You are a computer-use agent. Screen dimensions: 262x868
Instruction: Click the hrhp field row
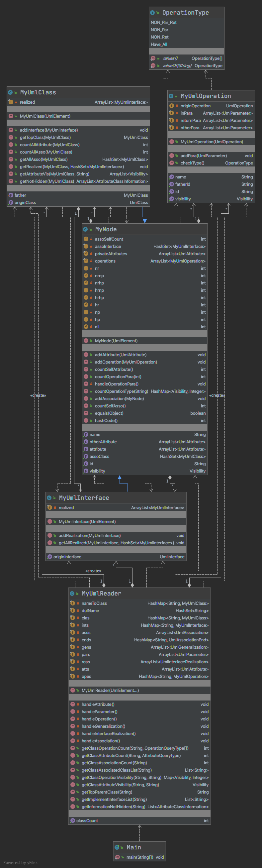144,297
